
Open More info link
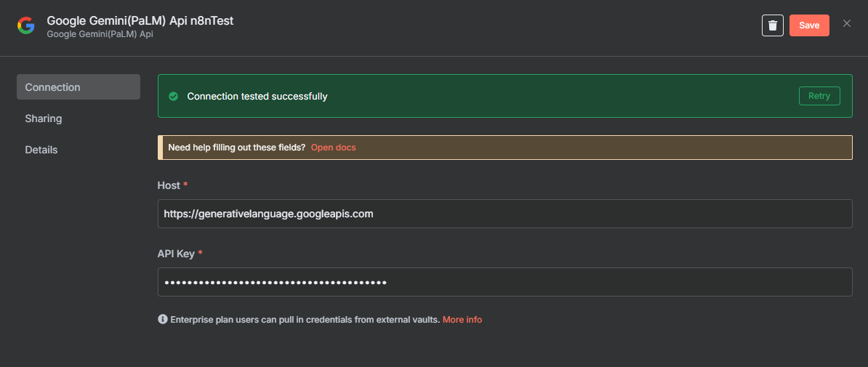[462, 320]
